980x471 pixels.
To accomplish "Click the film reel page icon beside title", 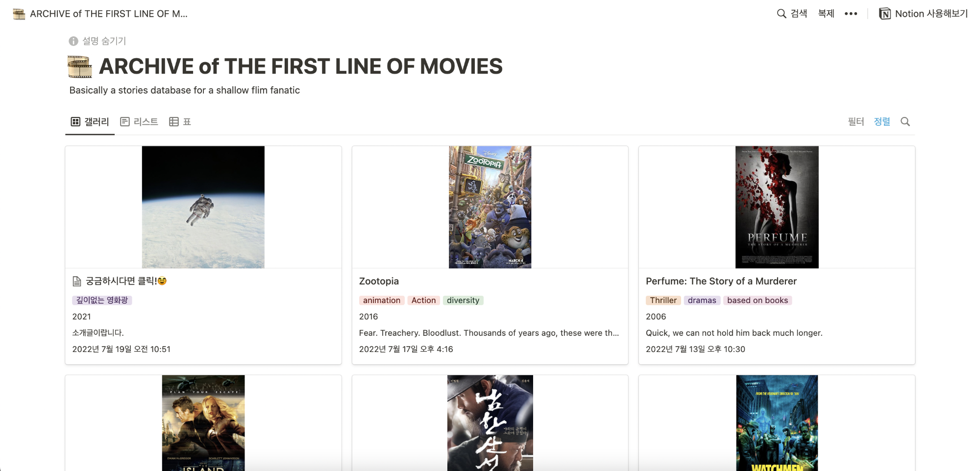I will coord(79,67).
